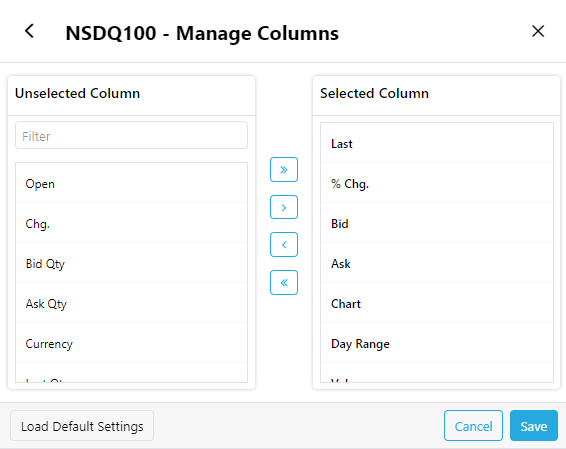Save the column configuration

(x=534, y=426)
